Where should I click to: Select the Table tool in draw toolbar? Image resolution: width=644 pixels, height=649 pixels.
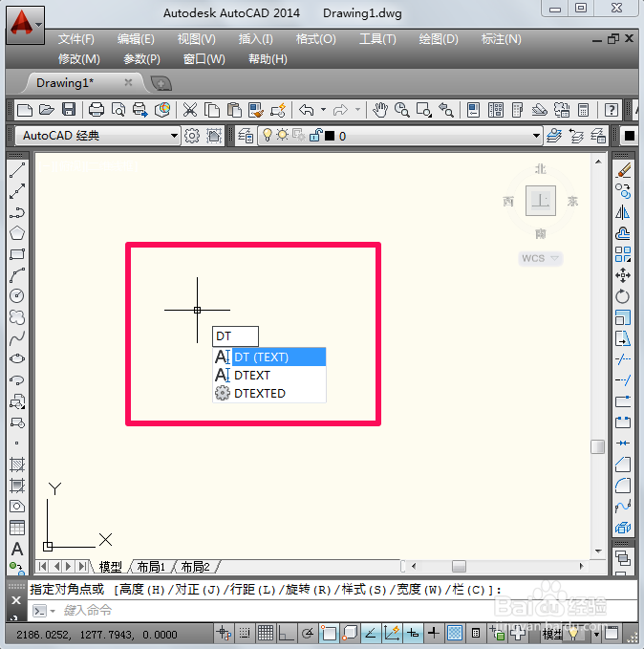pyautogui.click(x=17, y=528)
